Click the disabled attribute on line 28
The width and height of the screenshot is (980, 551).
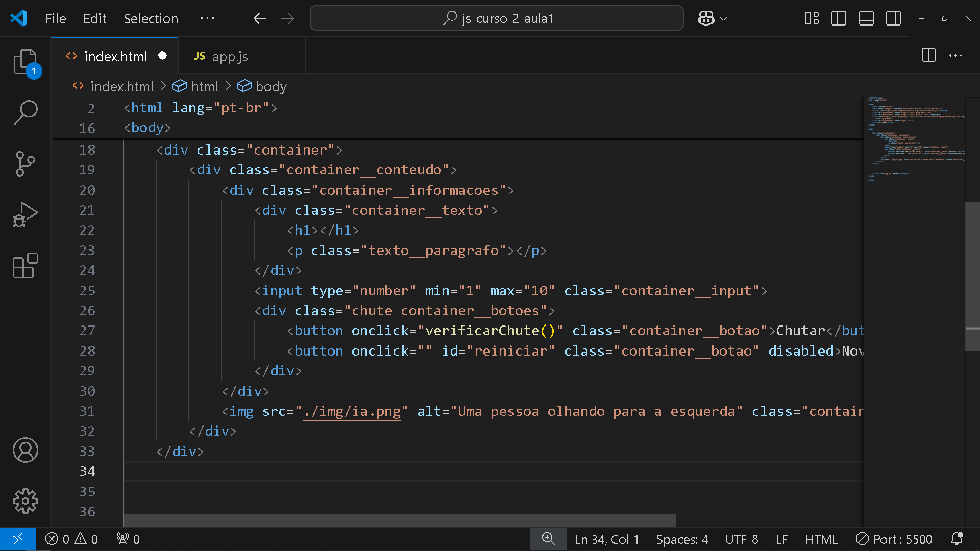(x=801, y=351)
